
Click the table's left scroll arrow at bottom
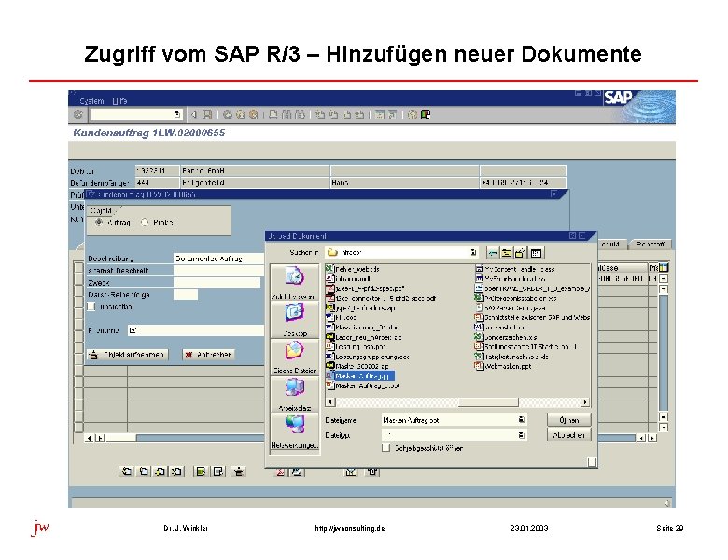90,438
